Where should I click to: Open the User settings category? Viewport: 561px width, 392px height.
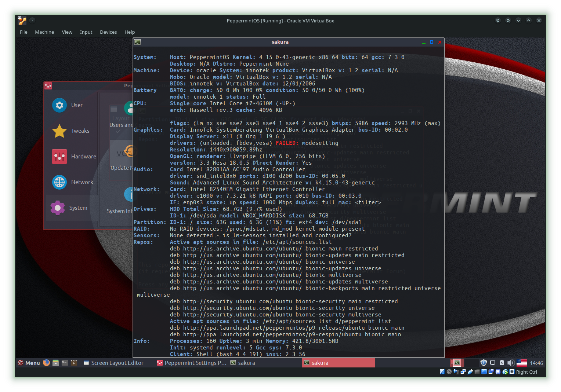coord(59,105)
